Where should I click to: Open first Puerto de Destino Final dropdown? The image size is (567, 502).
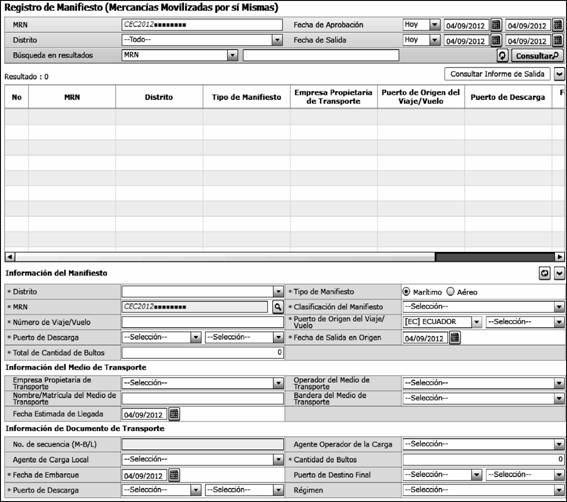pos(477,475)
